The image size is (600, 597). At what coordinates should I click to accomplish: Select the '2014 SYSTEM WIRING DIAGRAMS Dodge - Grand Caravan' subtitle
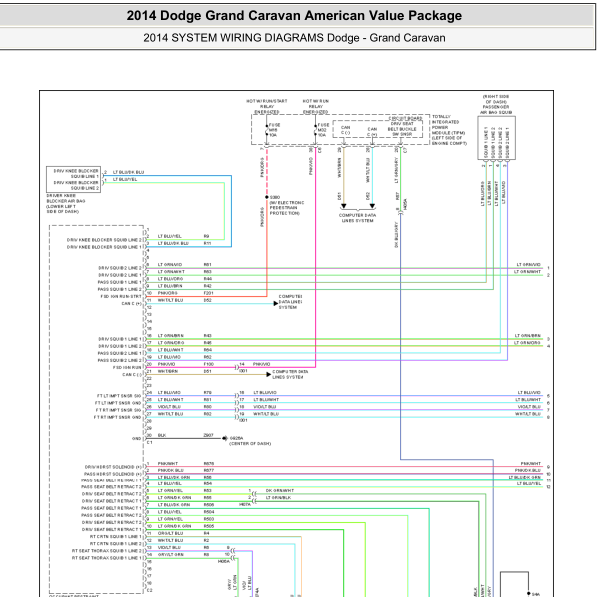coord(294,38)
